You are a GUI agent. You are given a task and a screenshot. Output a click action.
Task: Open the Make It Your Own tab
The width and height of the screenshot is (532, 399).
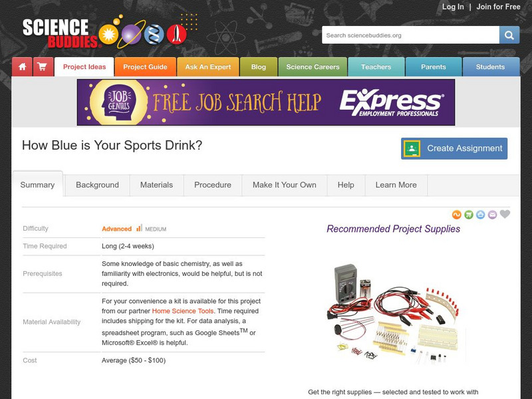click(x=285, y=185)
